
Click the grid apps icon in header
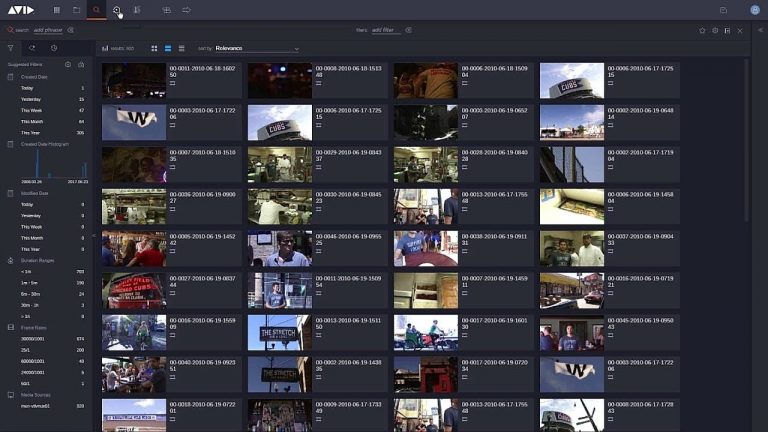[x=56, y=10]
